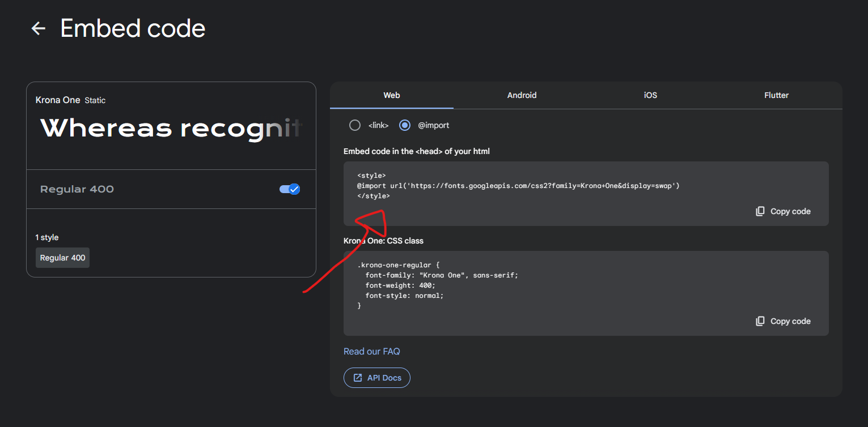
Task: Select the <link> radio button
Action: (x=355, y=125)
